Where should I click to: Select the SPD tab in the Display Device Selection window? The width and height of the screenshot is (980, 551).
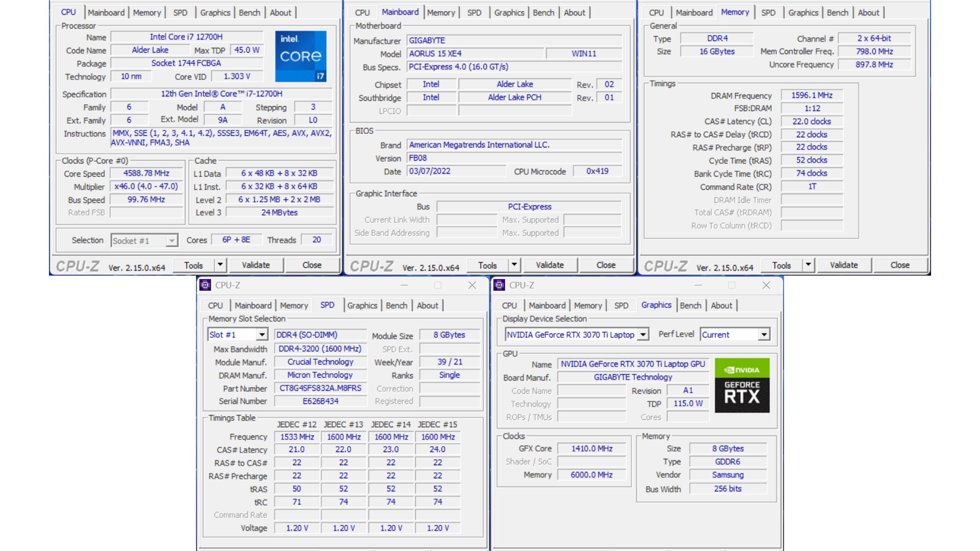point(621,305)
